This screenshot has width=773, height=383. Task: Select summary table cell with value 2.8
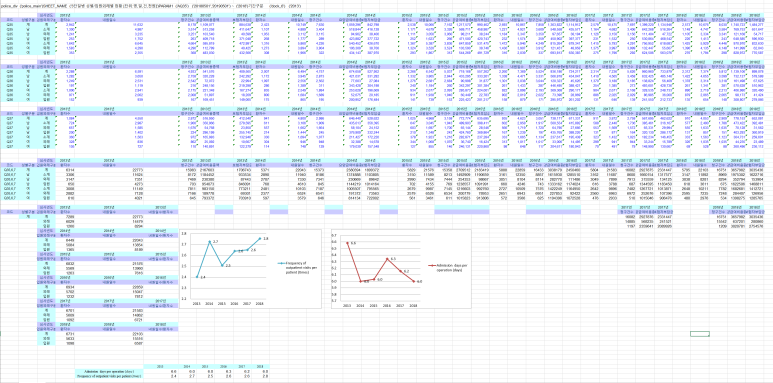tap(261, 376)
